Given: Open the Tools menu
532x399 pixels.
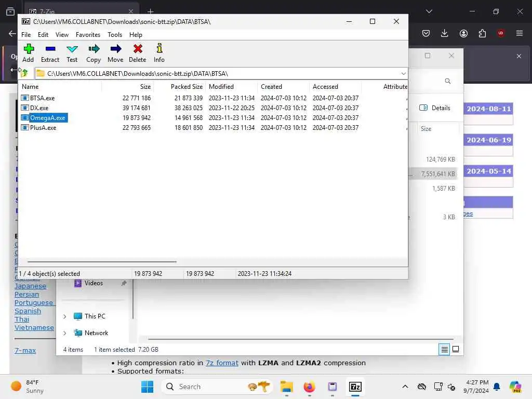Looking at the screenshot, I should coord(115,35).
